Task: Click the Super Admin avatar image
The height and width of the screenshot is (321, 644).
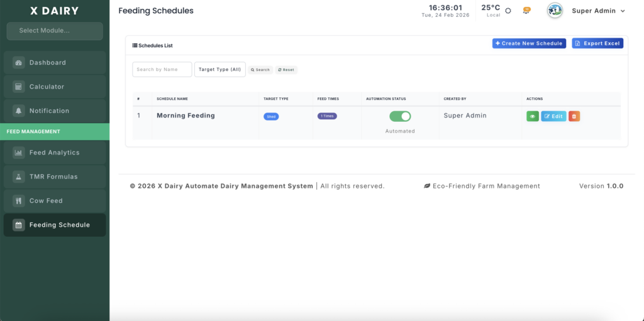Action: point(555,11)
